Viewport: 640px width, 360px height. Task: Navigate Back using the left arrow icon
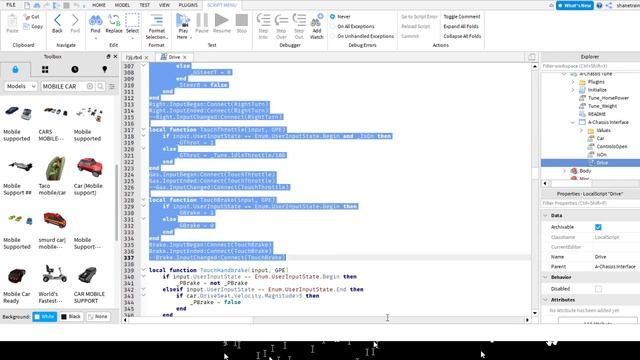click(x=57, y=20)
